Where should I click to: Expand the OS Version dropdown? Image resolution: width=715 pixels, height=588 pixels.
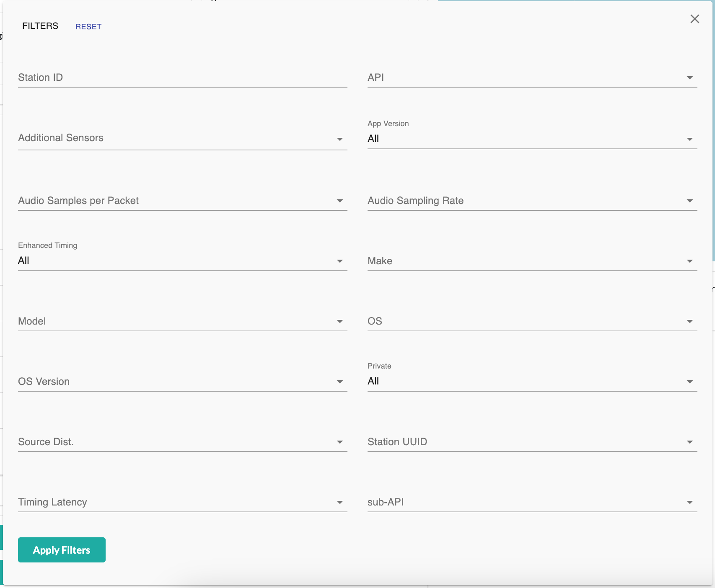(x=182, y=382)
